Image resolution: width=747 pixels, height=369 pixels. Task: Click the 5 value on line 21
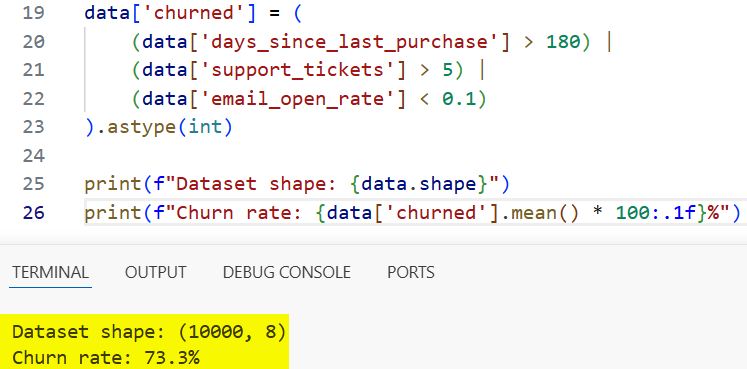(447, 70)
